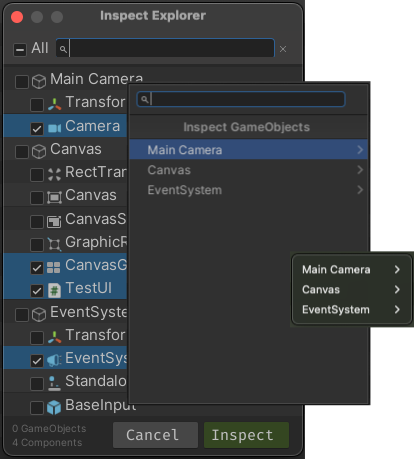Viewport: 414px width, 459px height.
Task: Uncheck the TestUI component checkbox
Action: pos(37,290)
